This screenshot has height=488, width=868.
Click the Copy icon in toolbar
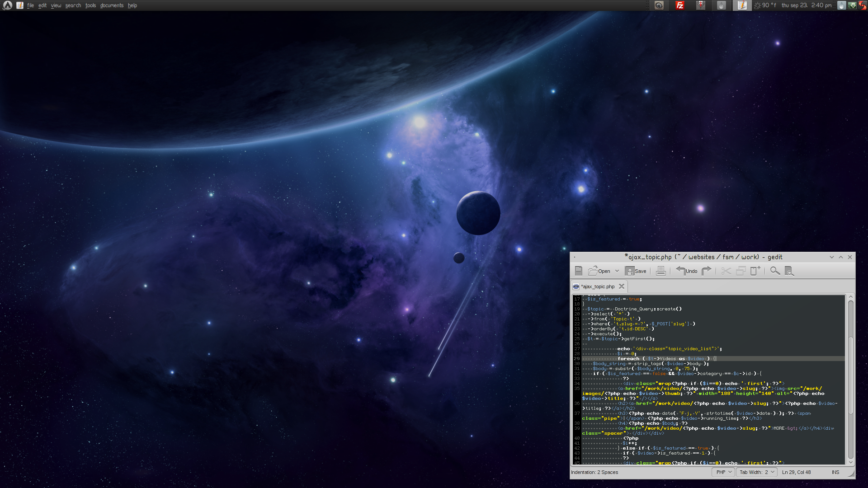pos(741,271)
